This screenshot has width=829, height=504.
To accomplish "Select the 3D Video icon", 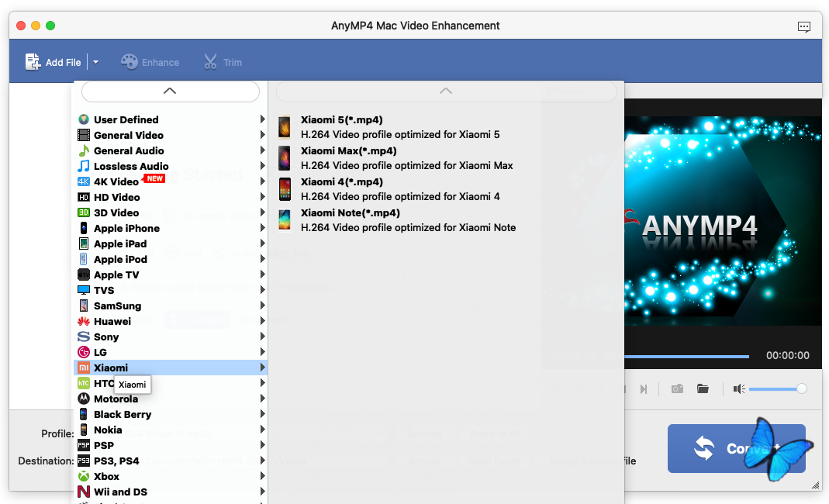I will pos(84,212).
